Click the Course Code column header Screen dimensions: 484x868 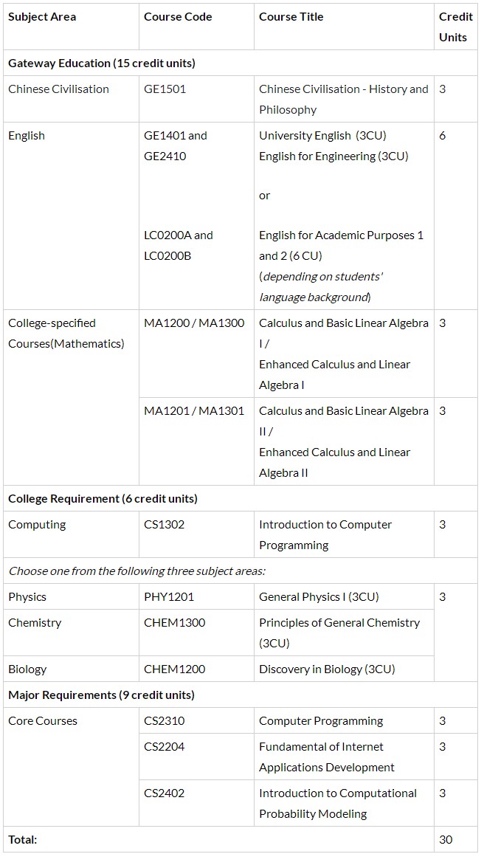(x=178, y=17)
